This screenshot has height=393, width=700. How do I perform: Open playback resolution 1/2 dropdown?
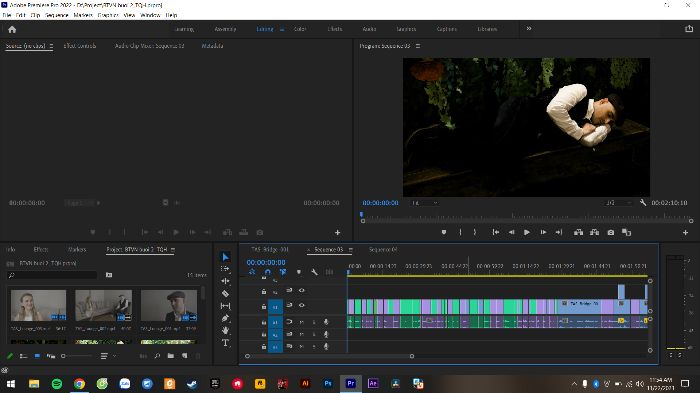pyautogui.click(x=618, y=203)
